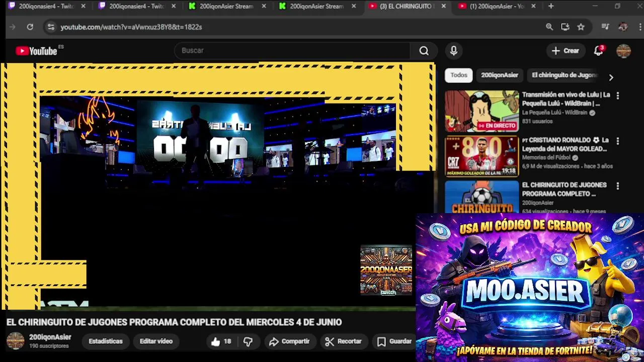Viewport: 644px width, 362px height.
Task: Open the notifications bell
Action: coord(599,51)
